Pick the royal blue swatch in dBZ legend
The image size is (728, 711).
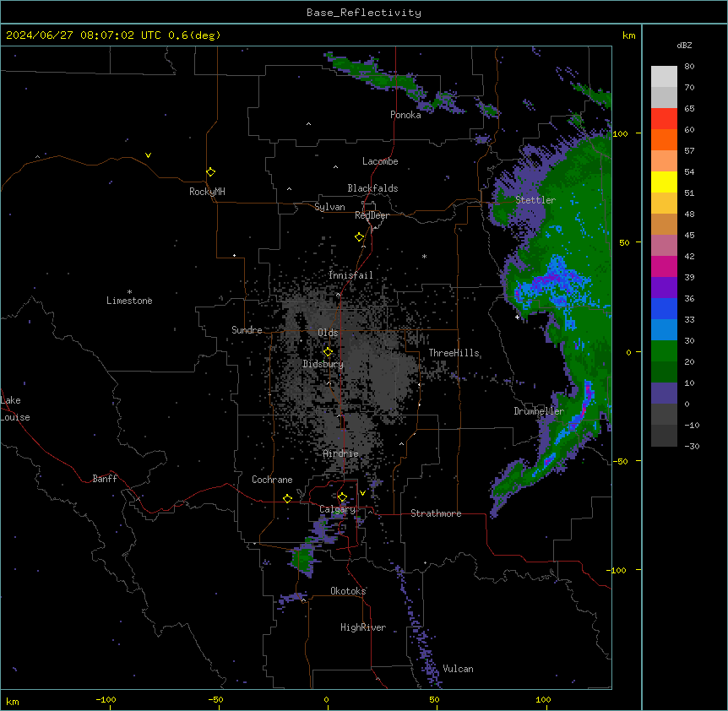point(664,308)
